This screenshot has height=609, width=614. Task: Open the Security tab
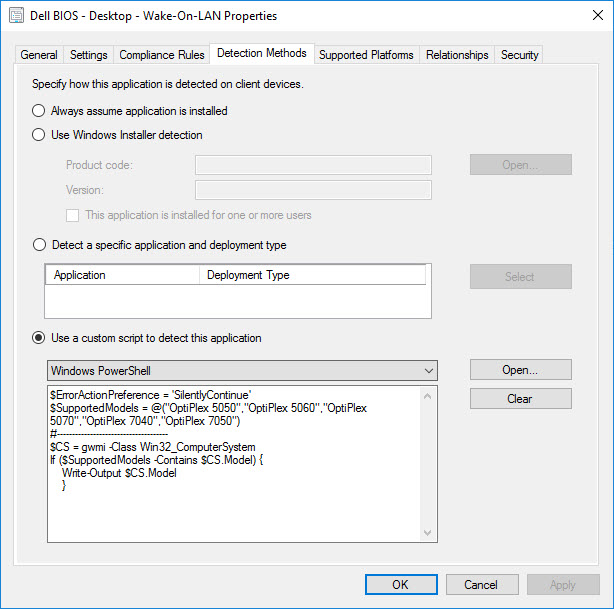pyautogui.click(x=519, y=55)
